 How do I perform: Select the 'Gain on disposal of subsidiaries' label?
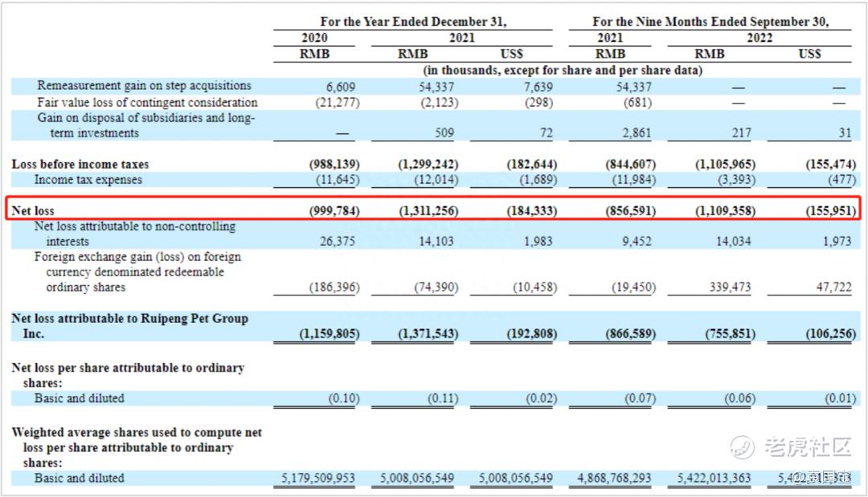coord(146,125)
